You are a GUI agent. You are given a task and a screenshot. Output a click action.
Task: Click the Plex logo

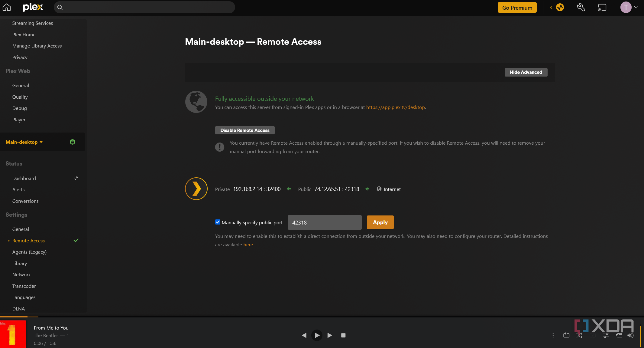tap(33, 7)
